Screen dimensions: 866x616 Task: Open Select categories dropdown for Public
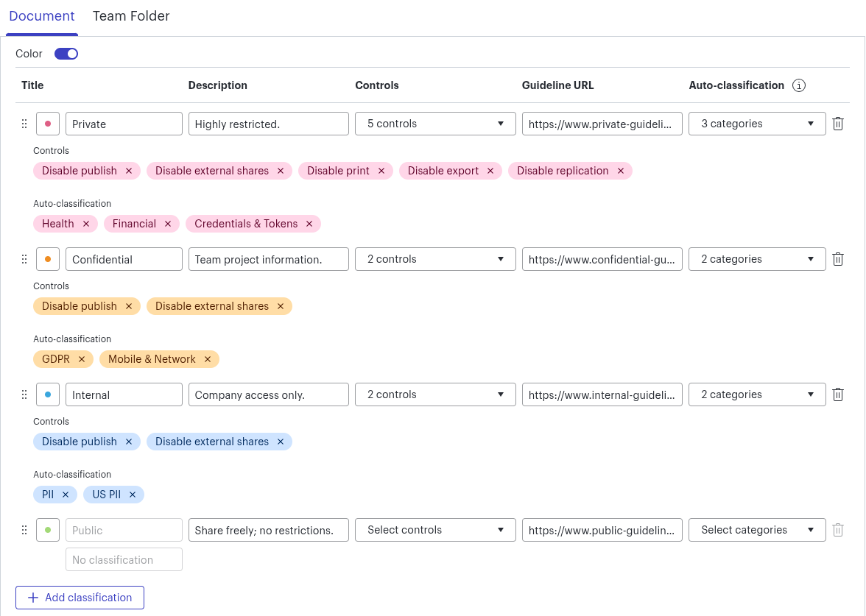tap(757, 530)
